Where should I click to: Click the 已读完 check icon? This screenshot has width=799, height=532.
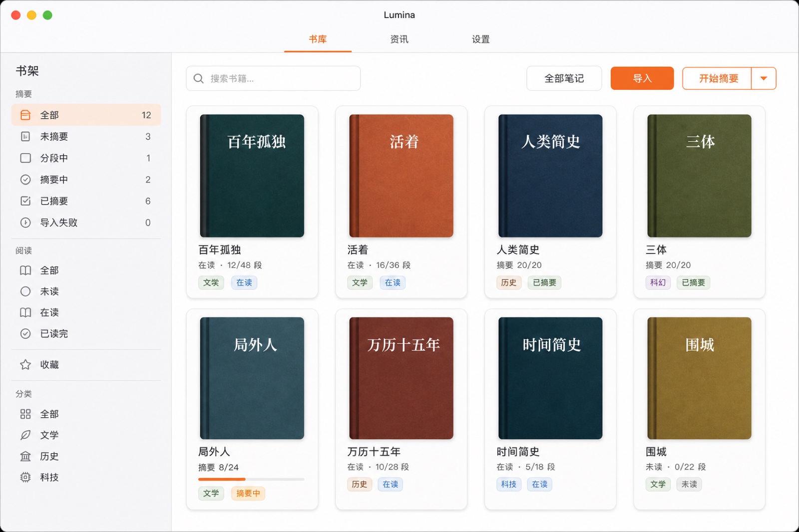25,334
